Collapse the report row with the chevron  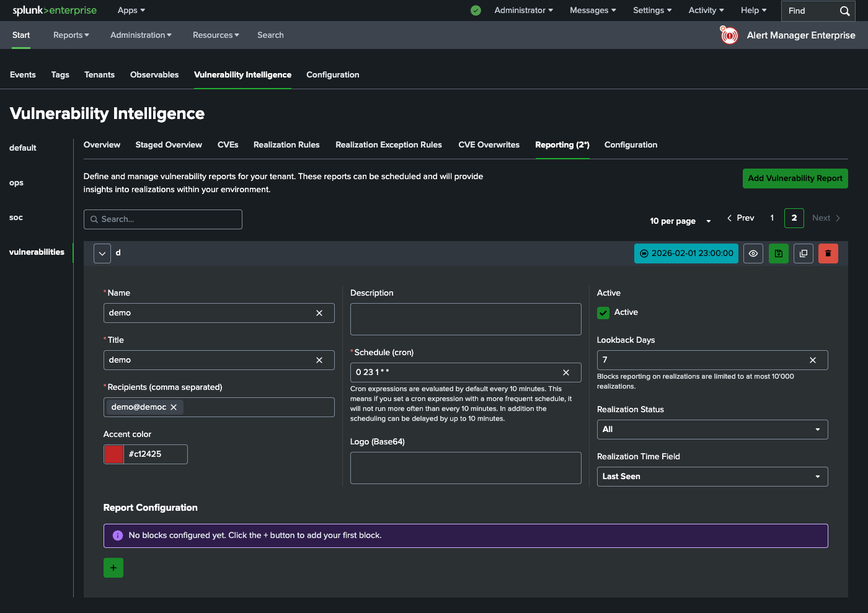pos(102,253)
